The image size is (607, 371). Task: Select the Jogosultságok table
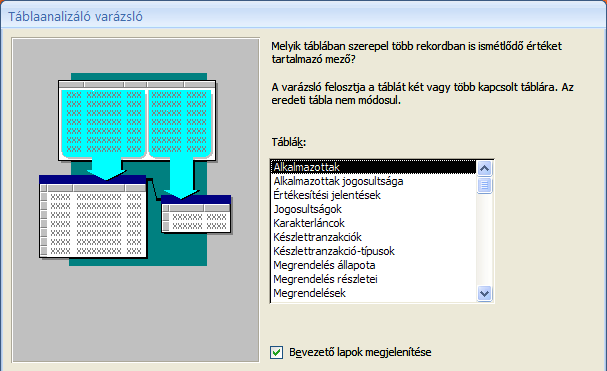coord(374,209)
